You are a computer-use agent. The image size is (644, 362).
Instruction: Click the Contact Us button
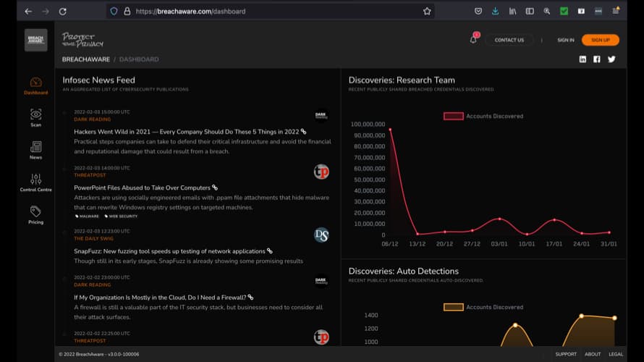[509, 40]
